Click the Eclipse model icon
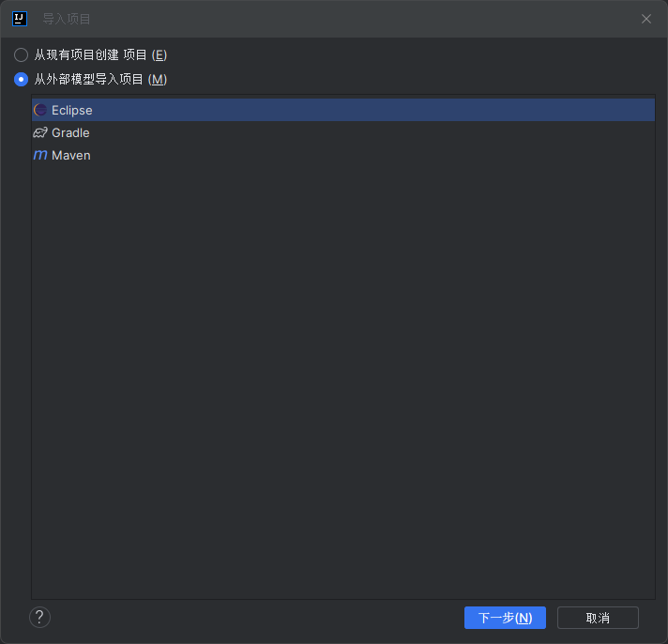The height and width of the screenshot is (644, 668). [40, 110]
